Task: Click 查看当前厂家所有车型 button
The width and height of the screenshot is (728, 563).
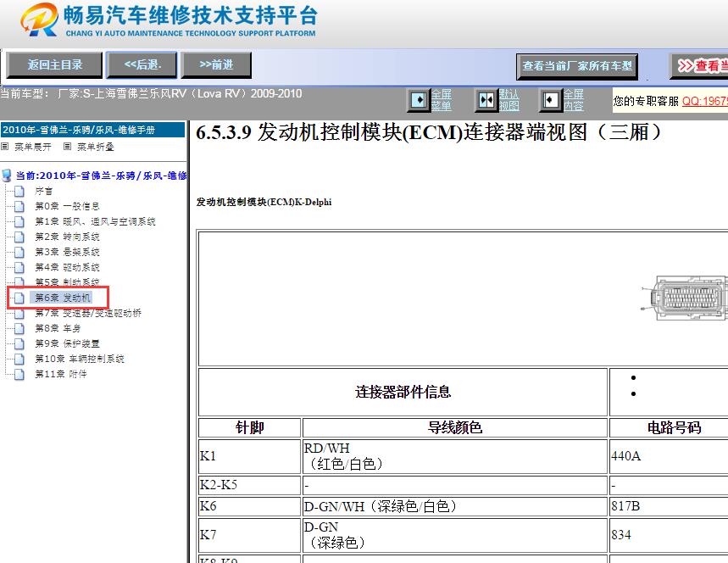Action: point(577,66)
